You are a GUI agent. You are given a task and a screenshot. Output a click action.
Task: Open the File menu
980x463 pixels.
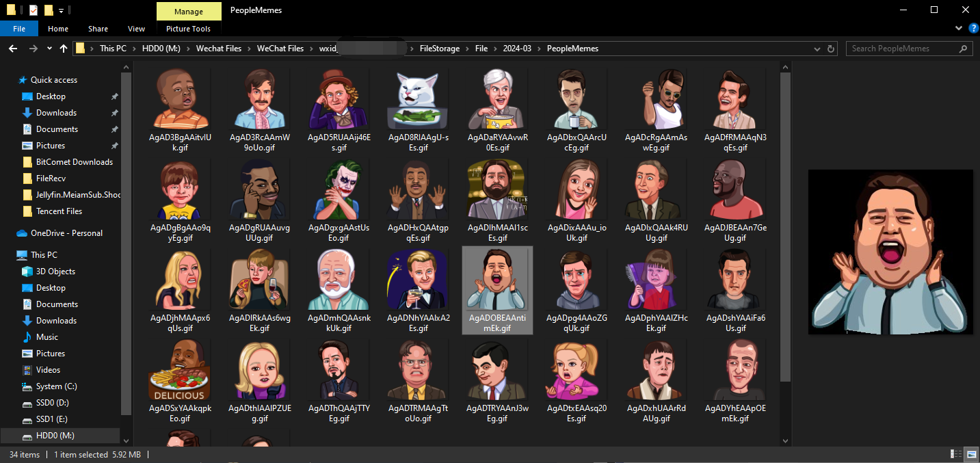click(19, 29)
